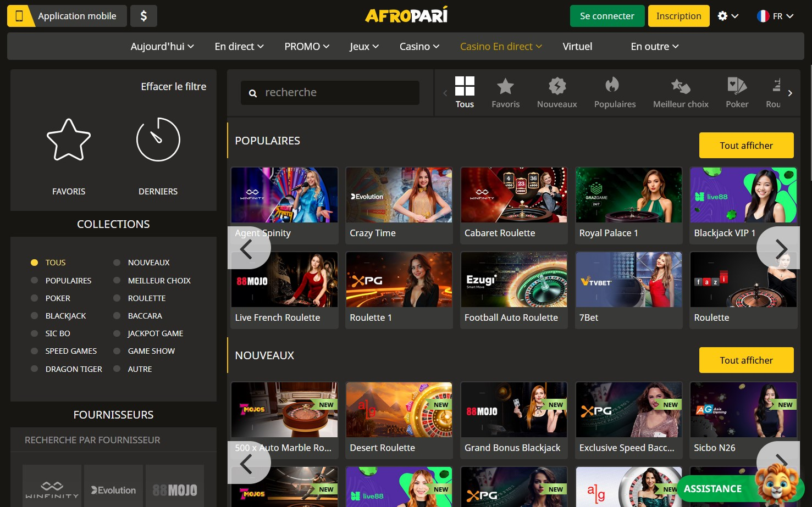The width and height of the screenshot is (812, 507).
Task: Select the SIC BO collection radio
Action: click(x=34, y=333)
